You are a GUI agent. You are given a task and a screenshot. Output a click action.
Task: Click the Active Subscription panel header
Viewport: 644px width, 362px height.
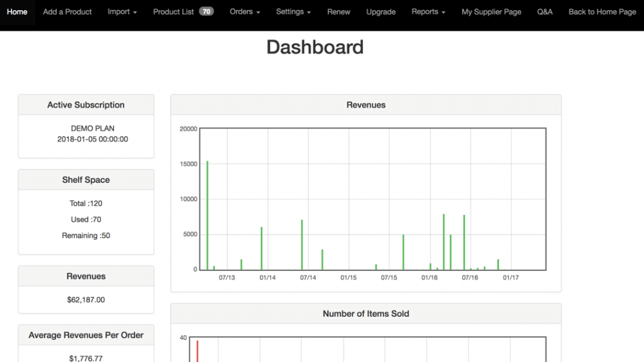tap(86, 105)
